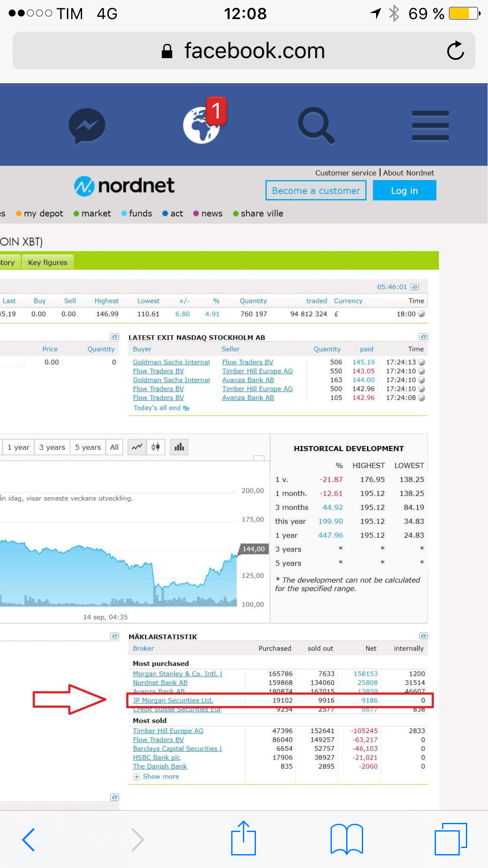488x868 pixels.
Task: Click the Log in button
Action: [x=404, y=190]
